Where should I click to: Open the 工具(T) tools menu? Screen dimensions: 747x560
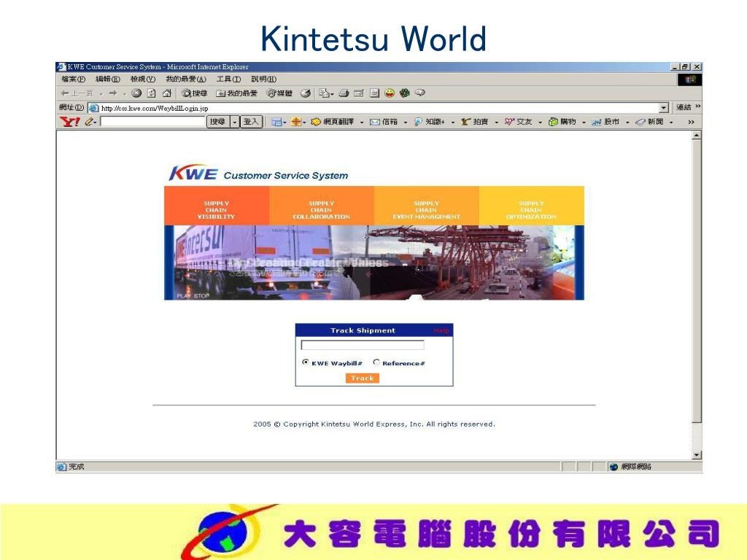point(228,79)
